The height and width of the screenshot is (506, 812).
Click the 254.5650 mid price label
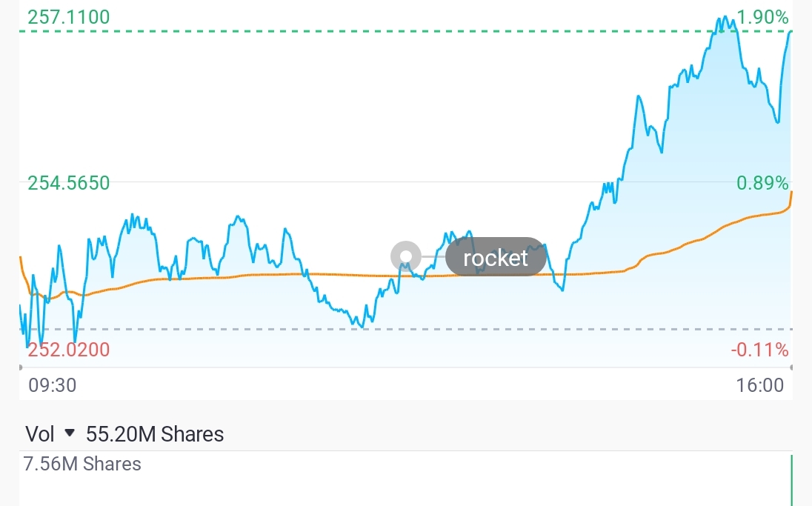pyautogui.click(x=68, y=183)
